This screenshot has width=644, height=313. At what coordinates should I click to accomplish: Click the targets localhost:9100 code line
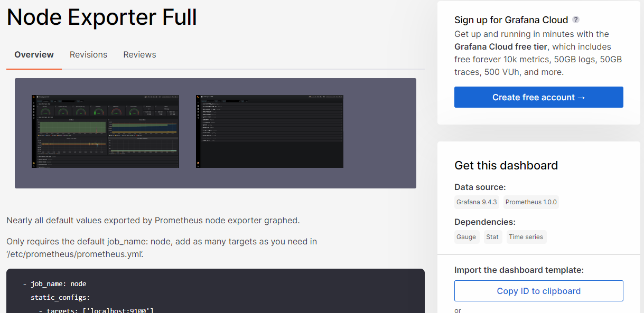click(x=96, y=310)
